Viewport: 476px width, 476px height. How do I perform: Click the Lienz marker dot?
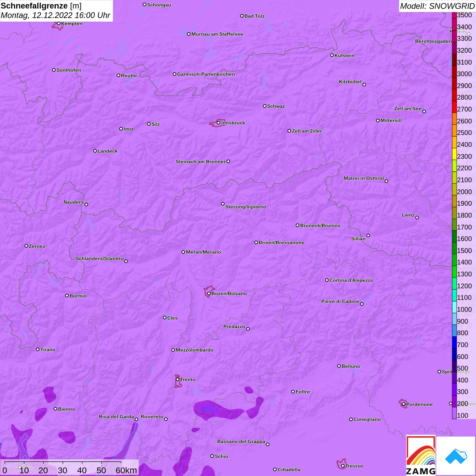point(417,218)
